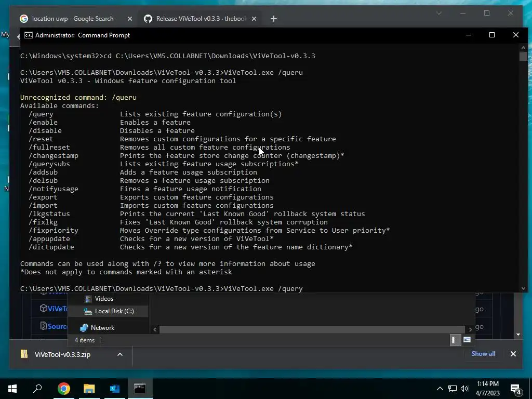Open the volume control tray icon
Screen dimensions: 532x399
click(x=464, y=389)
